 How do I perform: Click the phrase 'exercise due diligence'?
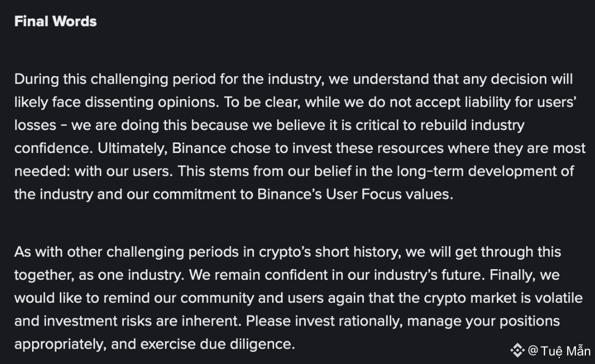(x=218, y=344)
